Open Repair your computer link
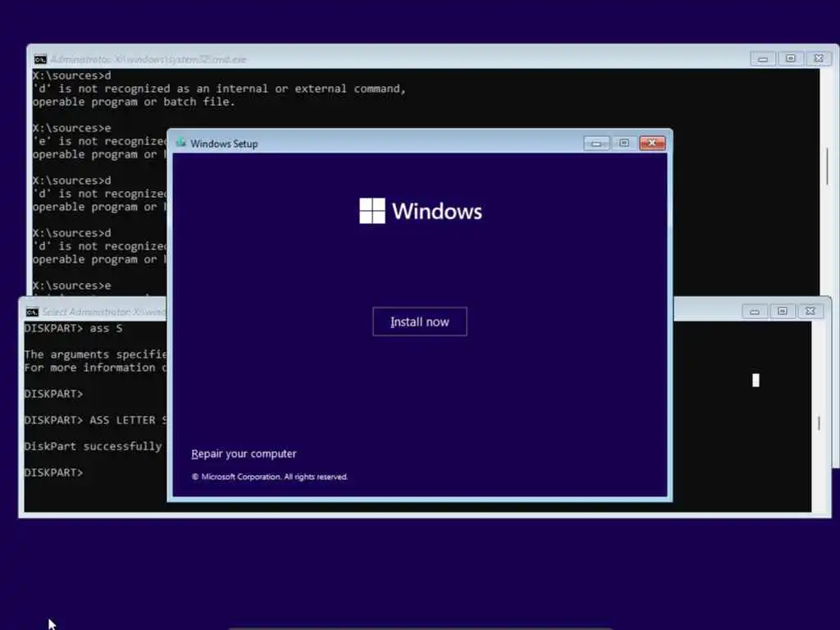 tap(244, 454)
